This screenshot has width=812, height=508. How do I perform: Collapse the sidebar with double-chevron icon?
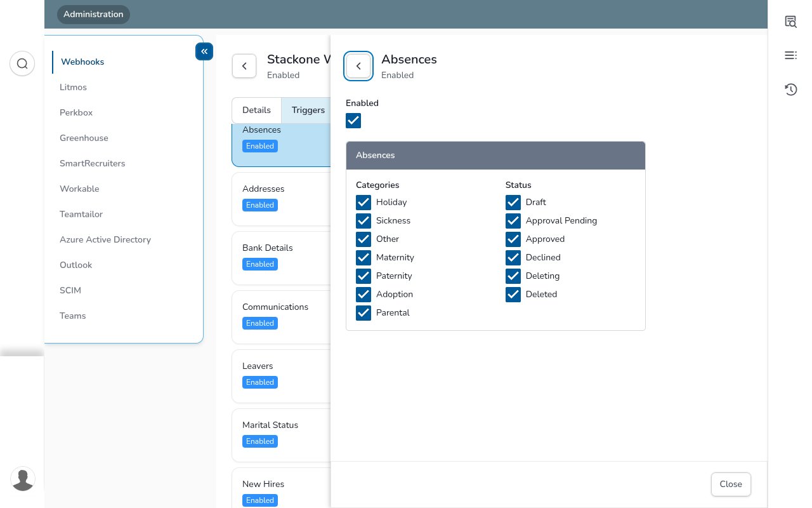[204, 51]
